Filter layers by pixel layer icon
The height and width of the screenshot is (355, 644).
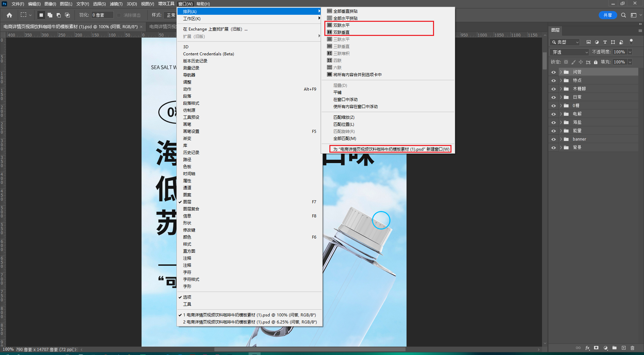point(588,42)
